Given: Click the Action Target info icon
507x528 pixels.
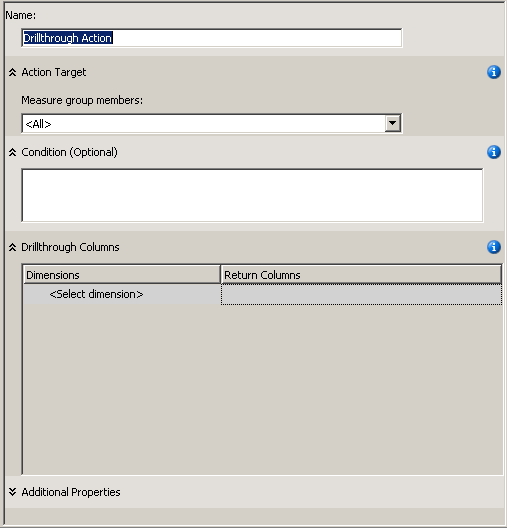Looking at the screenshot, I should coord(494,72).
